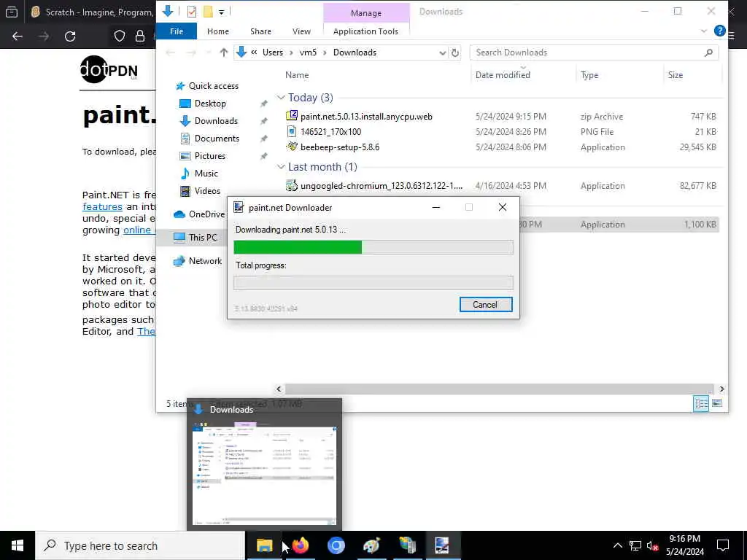
Task: Reload the page in Firefox
Action: [70, 36]
